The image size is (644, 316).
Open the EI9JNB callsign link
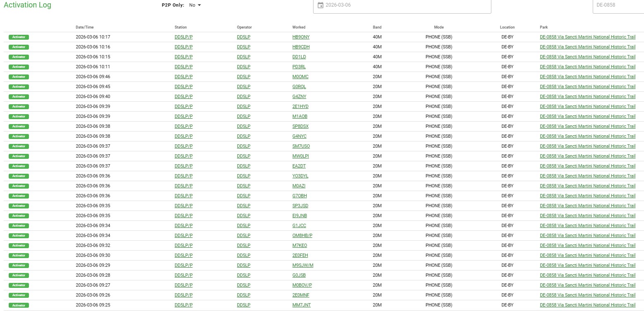[299, 215]
